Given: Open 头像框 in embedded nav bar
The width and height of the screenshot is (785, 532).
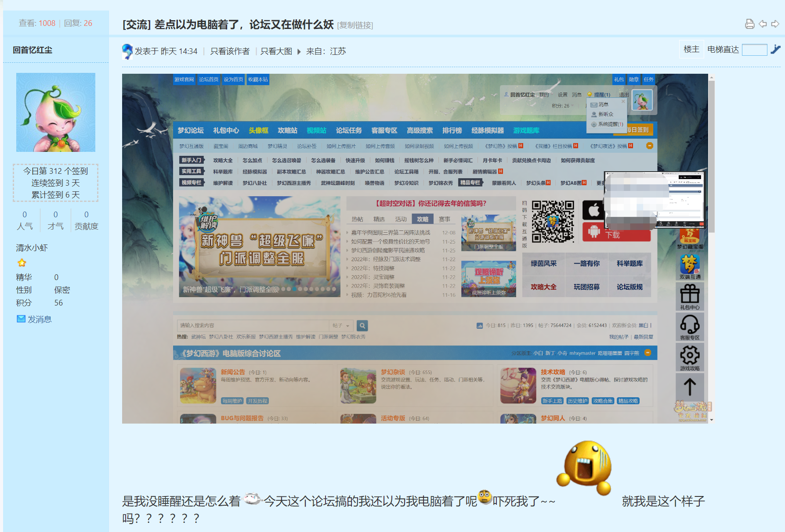Looking at the screenshot, I should (x=258, y=130).
